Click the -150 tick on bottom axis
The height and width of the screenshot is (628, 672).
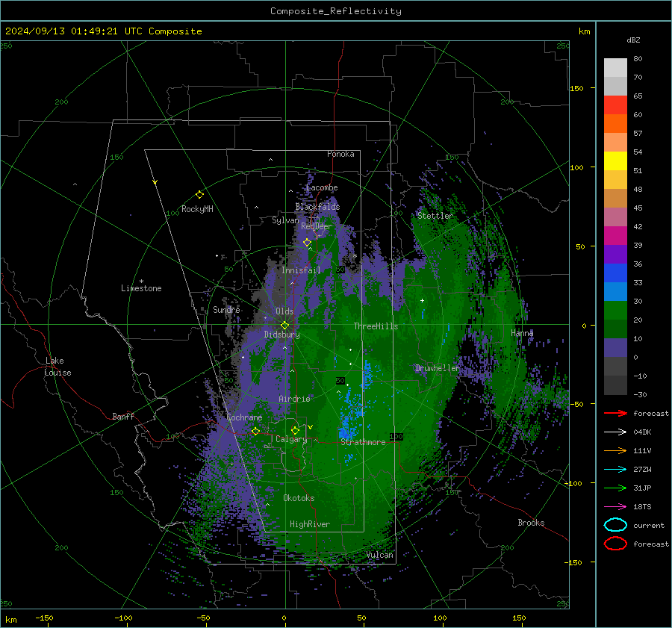pyautogui.click(x=44, y=618)
